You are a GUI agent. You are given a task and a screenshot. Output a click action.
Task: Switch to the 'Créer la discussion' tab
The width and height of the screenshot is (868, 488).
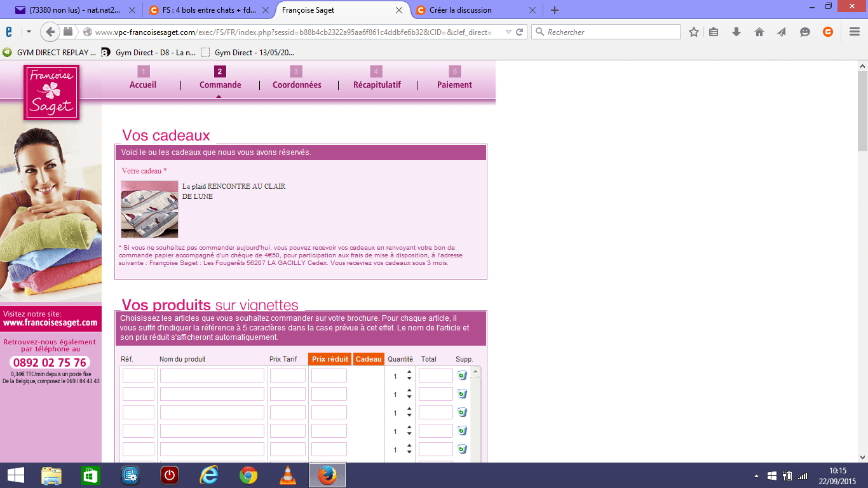(x=461, y=10)
